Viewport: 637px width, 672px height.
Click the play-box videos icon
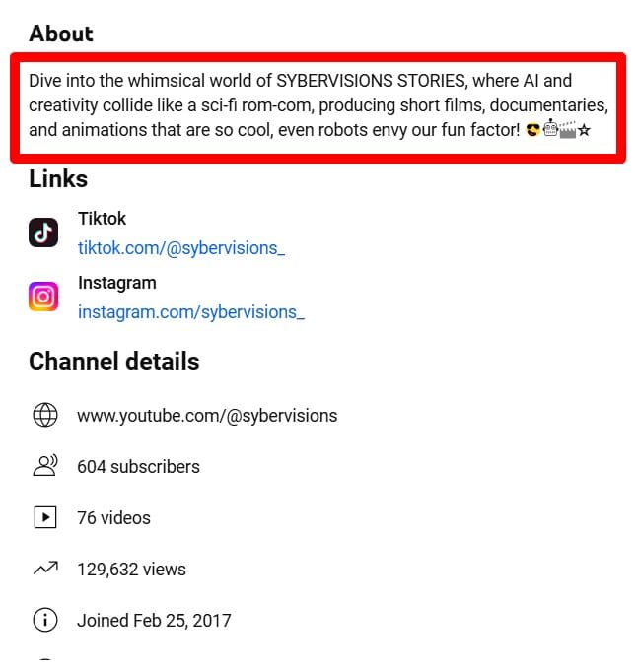[x=45, y=517]
